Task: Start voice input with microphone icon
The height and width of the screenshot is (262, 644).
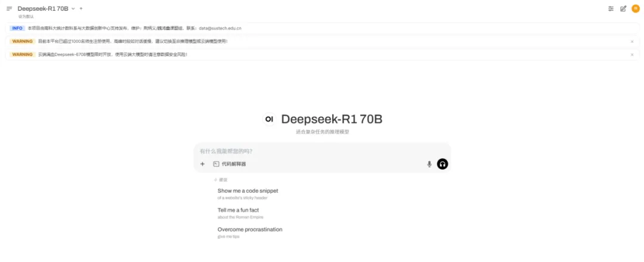Action: click(429, 164)
